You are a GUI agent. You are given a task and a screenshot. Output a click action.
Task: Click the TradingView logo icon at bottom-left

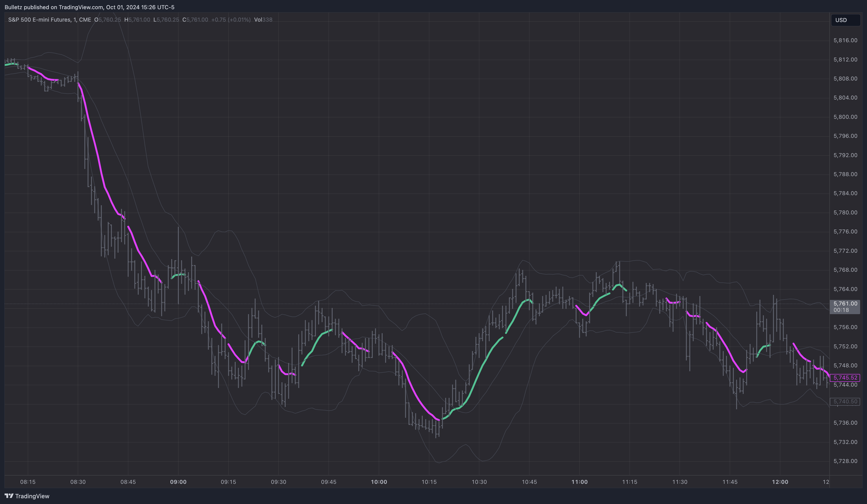pyautogui.click(x=9, y=496)
